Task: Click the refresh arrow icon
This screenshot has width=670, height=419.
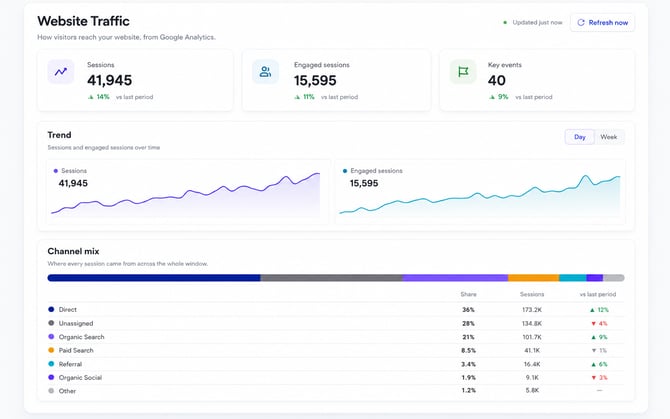Action: 581,23
